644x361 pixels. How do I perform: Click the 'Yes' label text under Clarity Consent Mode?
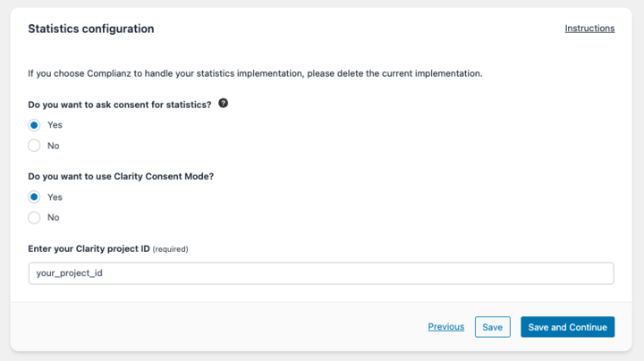coord(55,197)
